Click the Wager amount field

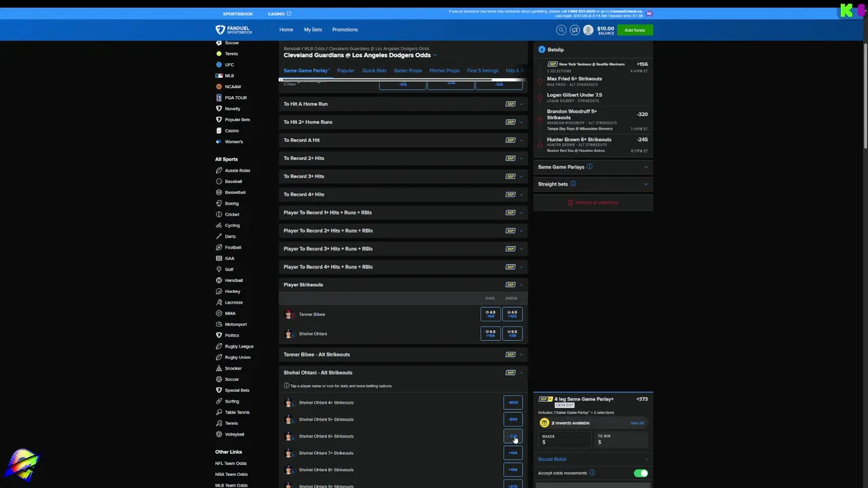565,439
